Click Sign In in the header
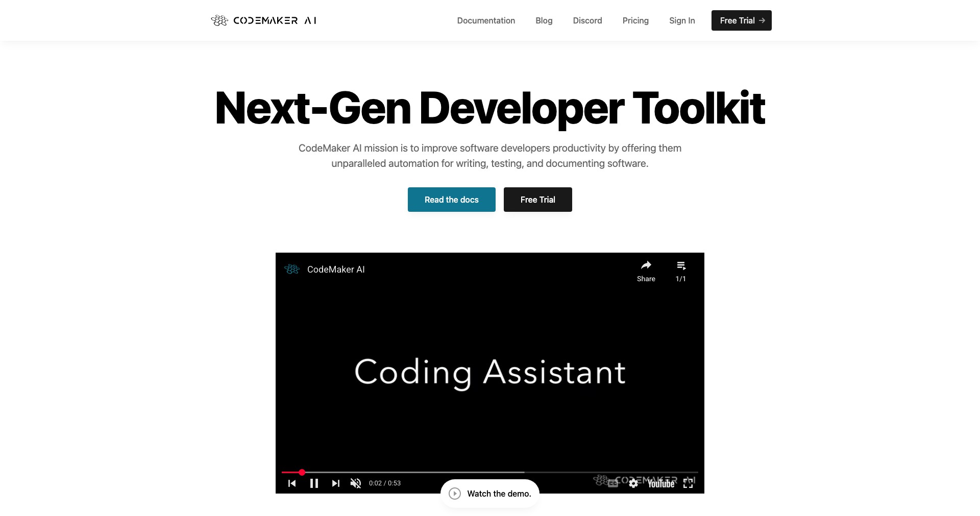Viewport: 980px width, 516px height. coord(682,20)
